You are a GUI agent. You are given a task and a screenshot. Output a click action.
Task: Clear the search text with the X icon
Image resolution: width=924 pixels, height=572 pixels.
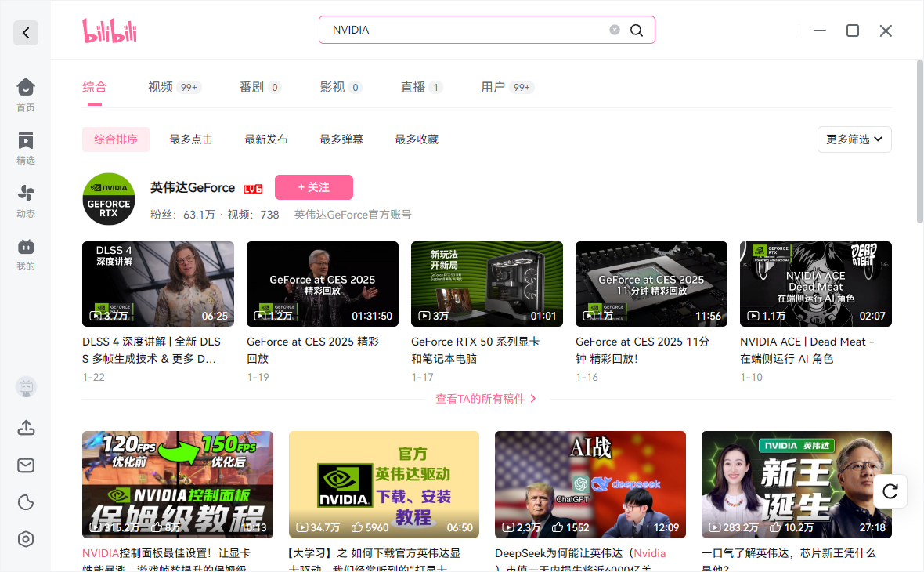click(x=615, y=30)
